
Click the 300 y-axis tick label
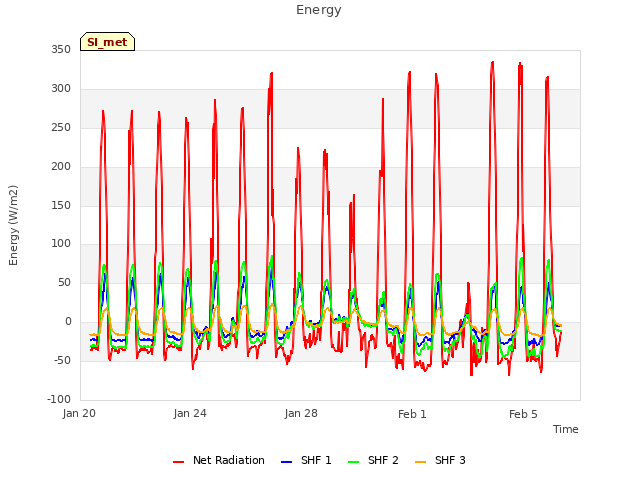click(x=61, y=89)
